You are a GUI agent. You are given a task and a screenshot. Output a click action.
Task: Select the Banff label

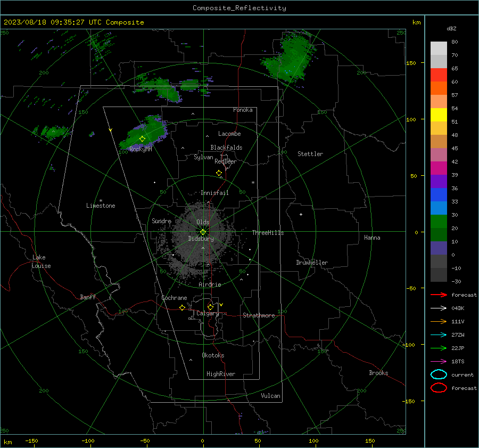(88, 297)
